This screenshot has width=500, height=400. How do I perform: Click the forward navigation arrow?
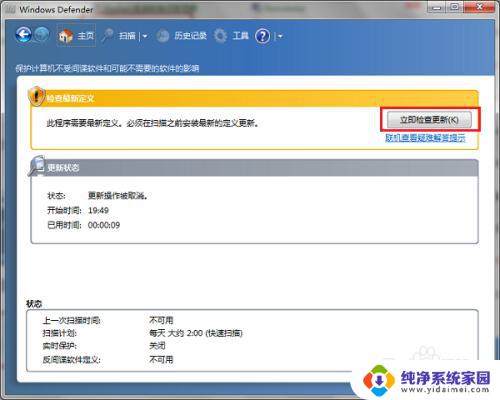click(x=42, y=35)
